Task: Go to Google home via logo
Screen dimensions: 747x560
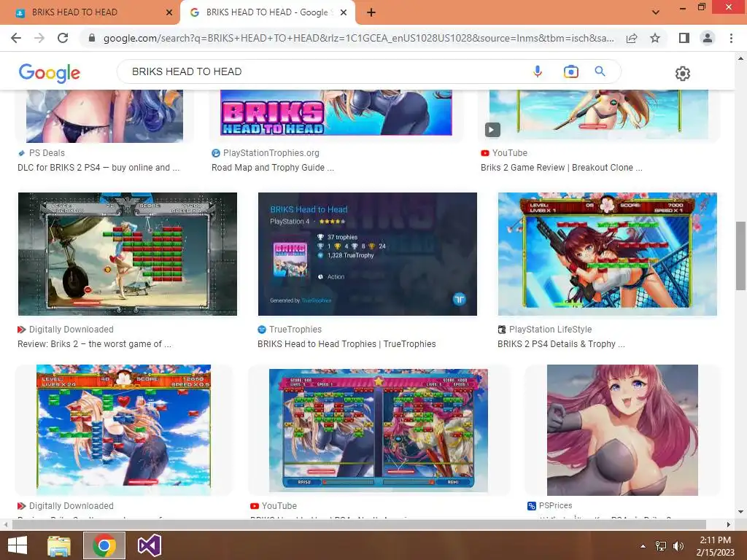Action: tap(50, 72)
